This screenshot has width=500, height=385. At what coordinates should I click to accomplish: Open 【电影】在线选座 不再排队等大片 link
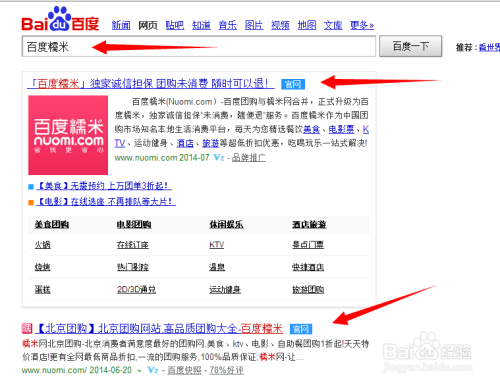pos(106,201)
